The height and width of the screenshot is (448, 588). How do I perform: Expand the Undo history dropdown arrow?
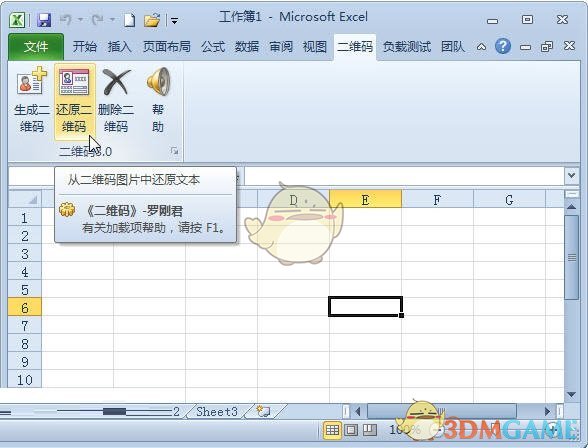point(80,19)
